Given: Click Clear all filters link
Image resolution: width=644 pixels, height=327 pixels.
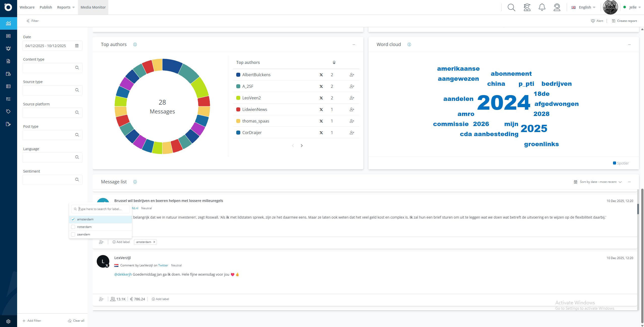Looking at the screenshot, I should pyautogui.click(x=76, y=321).
